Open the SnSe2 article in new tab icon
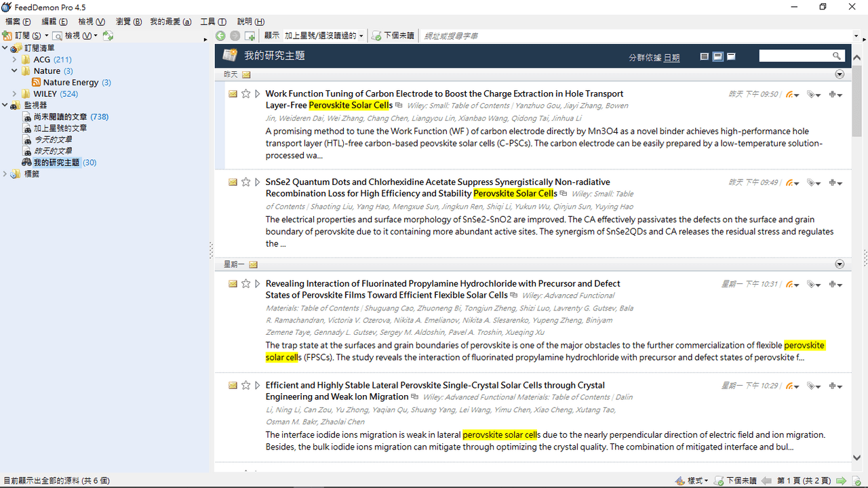The image size is (868, 488). (564, 194)
